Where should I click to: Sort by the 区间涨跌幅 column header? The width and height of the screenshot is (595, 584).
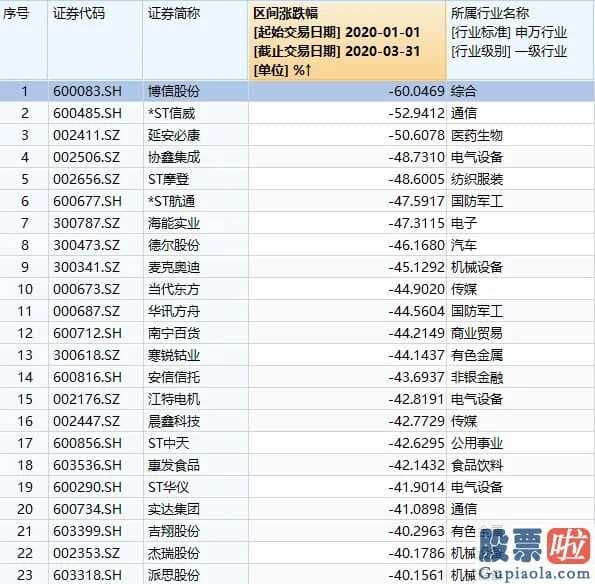pyautogui.click(x=347, y=40)
